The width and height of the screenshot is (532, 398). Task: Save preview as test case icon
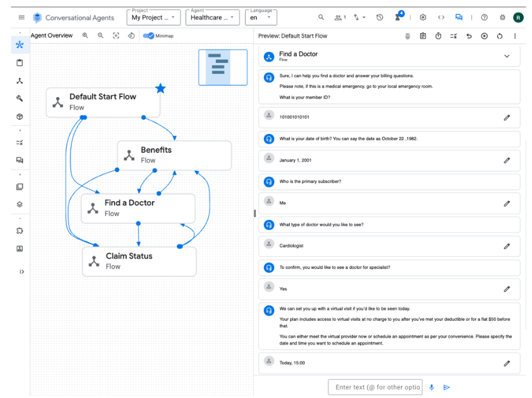[x=453, y=36]
